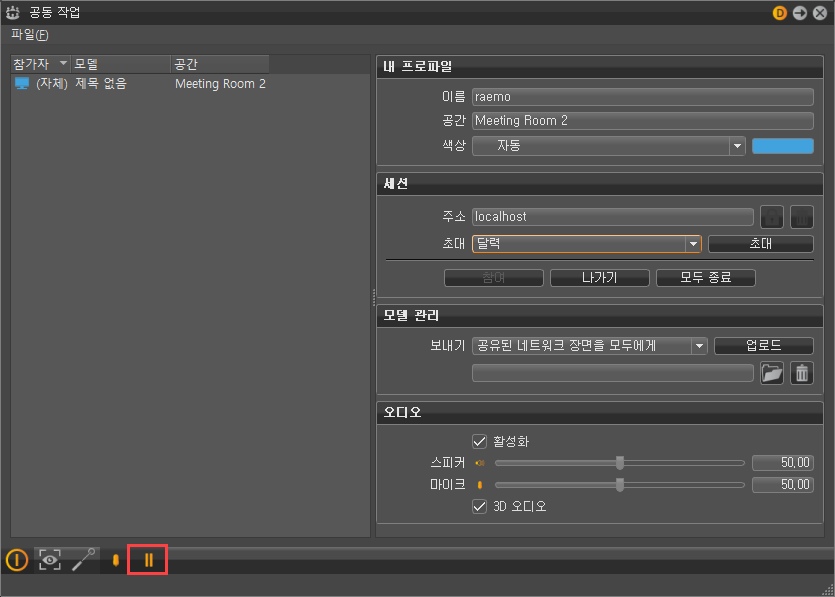Open the 파일(F) menu
This screenshot has height=597, width=835.
tap(30, 35)
